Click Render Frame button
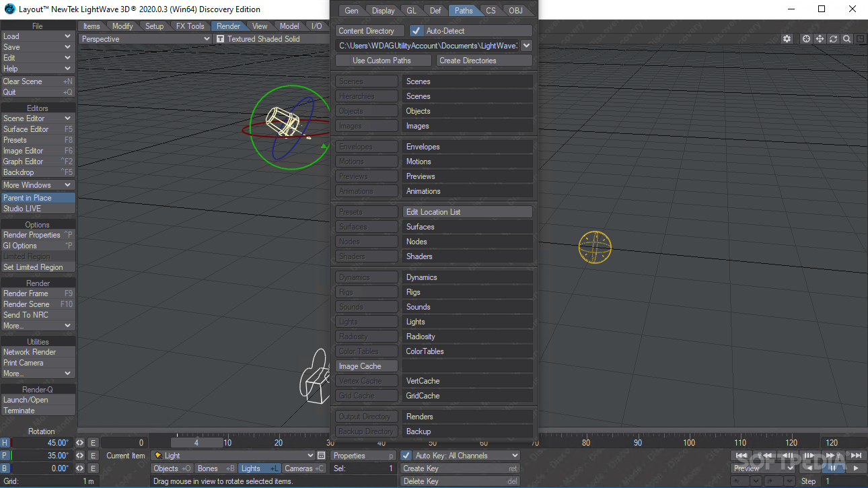This screenshot has height=488, width=868. (38, 293)
